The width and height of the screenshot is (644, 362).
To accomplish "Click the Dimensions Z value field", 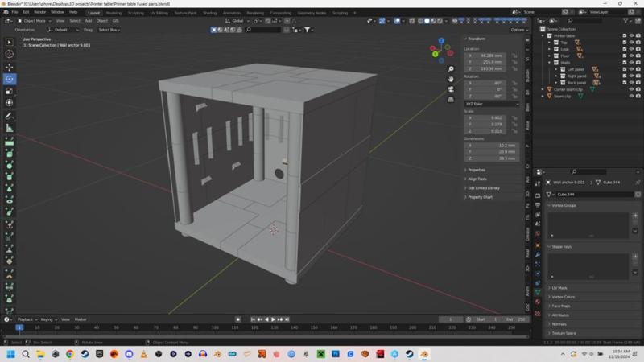I will click(492, 158).
